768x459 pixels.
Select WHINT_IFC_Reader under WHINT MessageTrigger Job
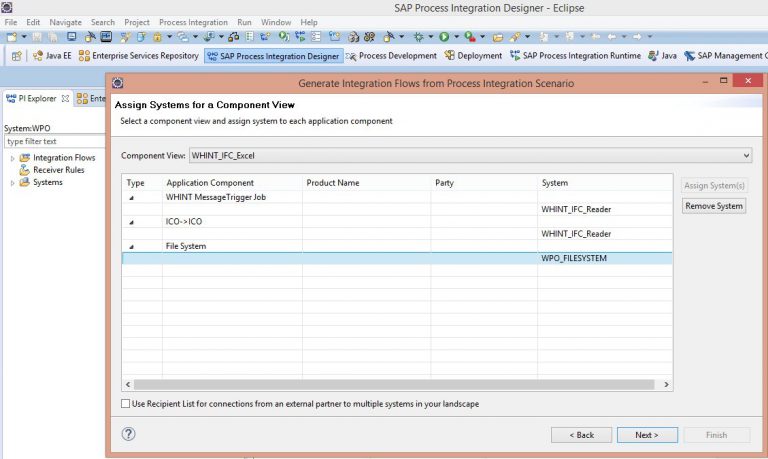[576, 209]
